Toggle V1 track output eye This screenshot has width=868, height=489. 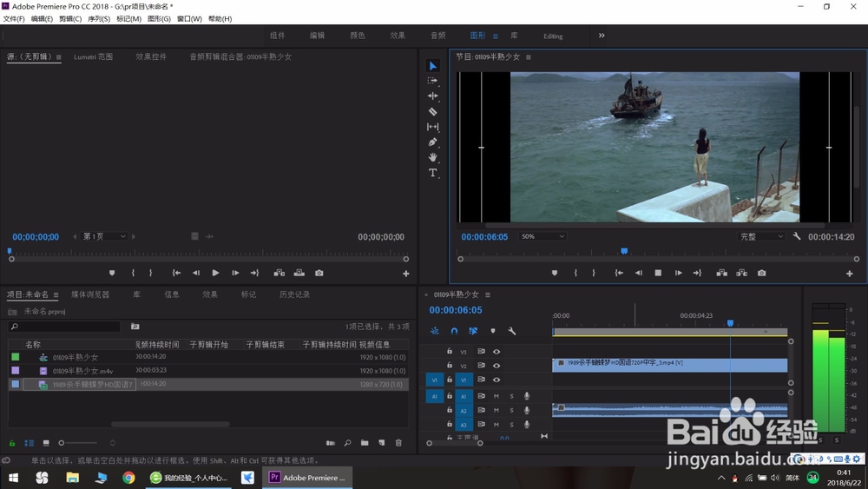pyautogui.click(x=496, y=380)
